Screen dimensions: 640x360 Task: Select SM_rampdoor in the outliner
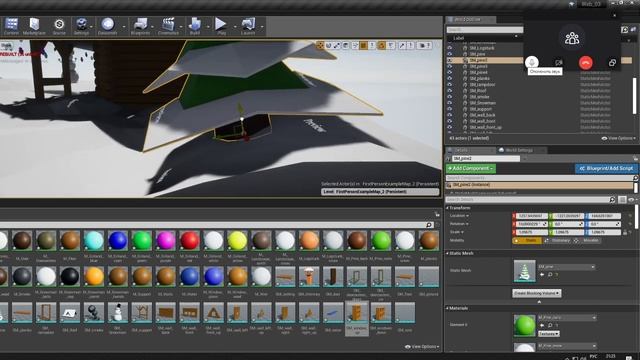(482, 84)
